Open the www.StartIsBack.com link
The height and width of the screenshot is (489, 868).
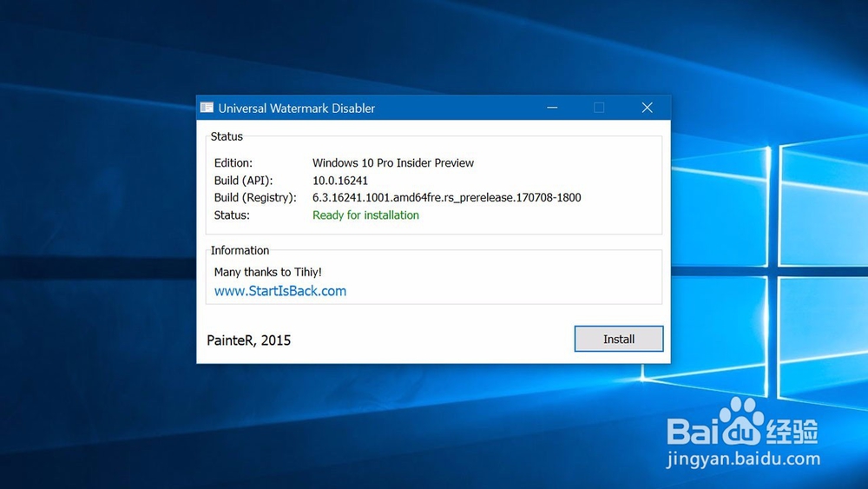(x=280, y=291)
